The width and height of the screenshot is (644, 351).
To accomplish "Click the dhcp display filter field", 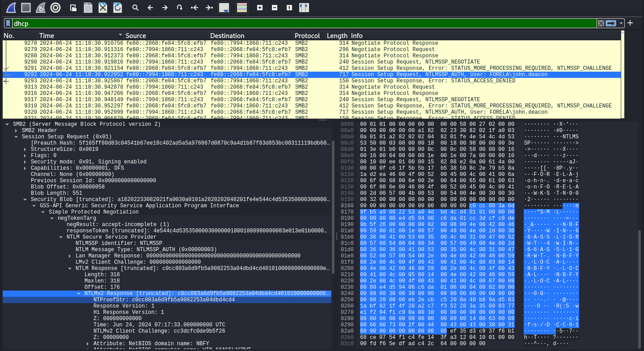I will tap(304, 23).
